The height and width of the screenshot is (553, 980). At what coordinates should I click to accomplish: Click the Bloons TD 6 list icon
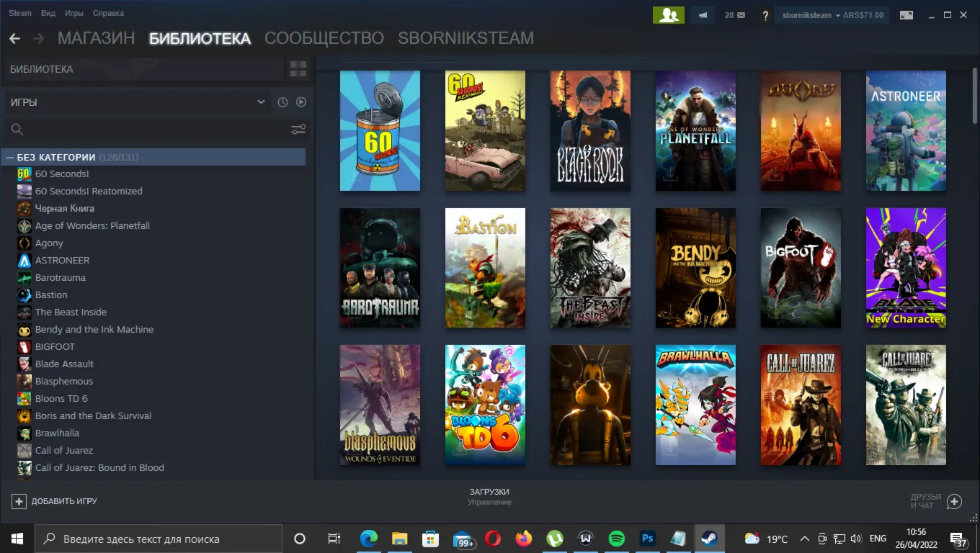(x=24, y=398)
